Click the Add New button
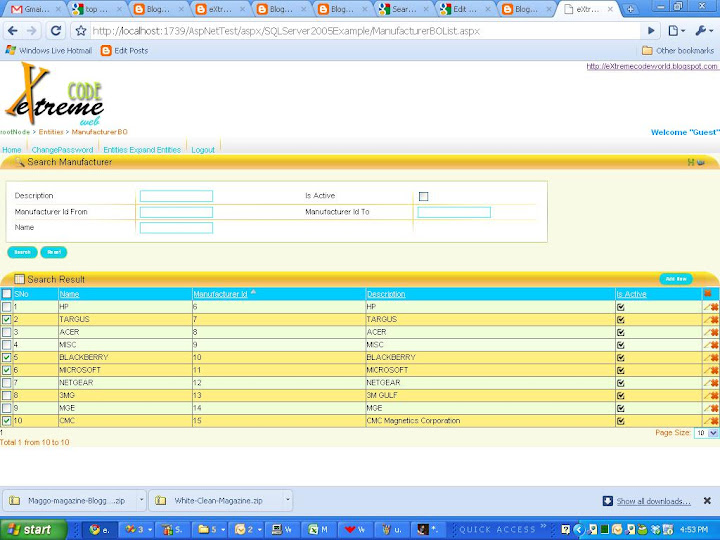The height and width of the screenshot is (540, 720). 676,279
